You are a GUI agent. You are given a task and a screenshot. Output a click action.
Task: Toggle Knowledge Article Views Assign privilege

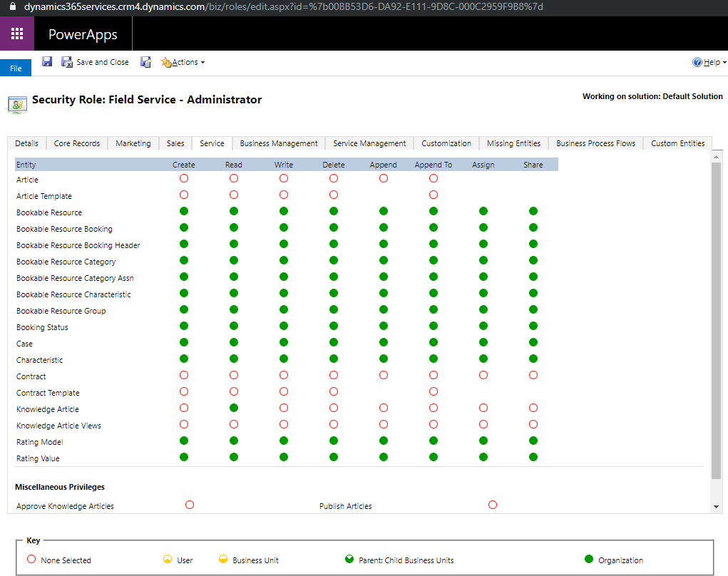[x=483, y=424]
